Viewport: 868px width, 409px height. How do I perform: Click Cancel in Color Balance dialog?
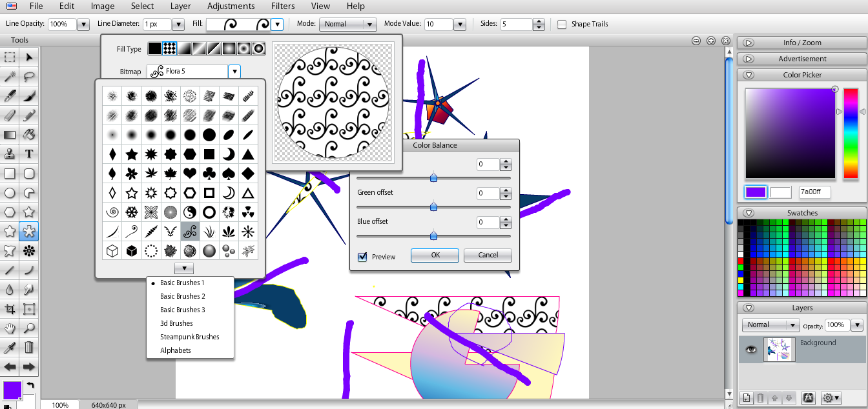pyautogui.click(x=488, y=255)
